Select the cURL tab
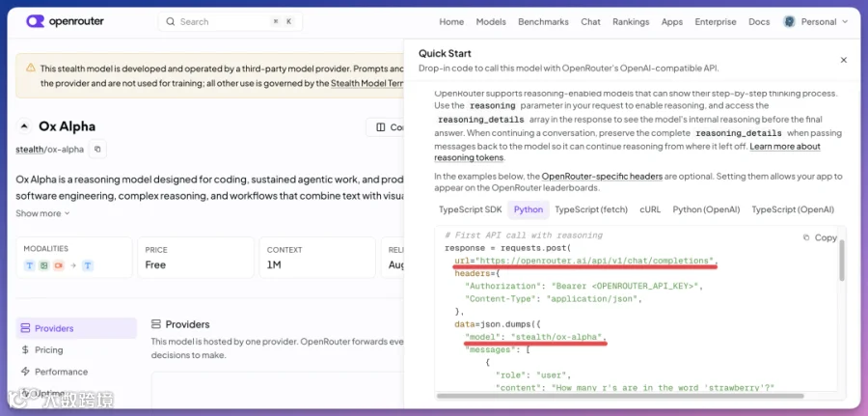Viewport: 868px width, 416px height. 650,209
